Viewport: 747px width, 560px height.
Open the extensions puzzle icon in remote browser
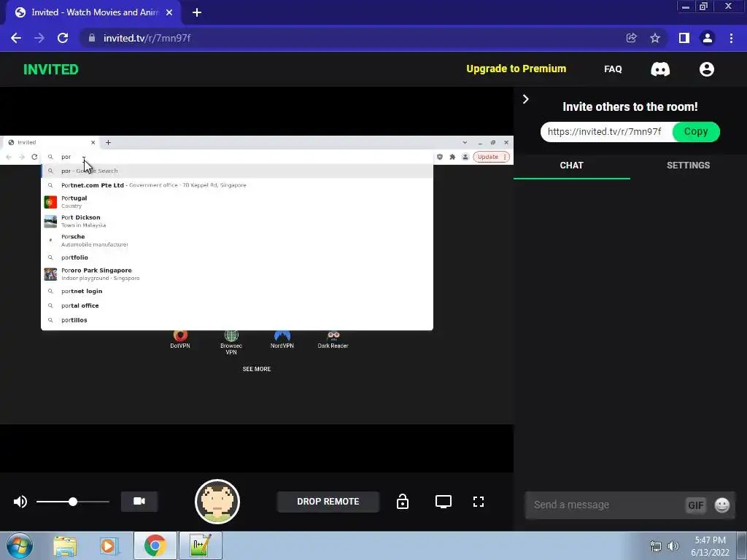pyautogui.click(x=452, y=157)
